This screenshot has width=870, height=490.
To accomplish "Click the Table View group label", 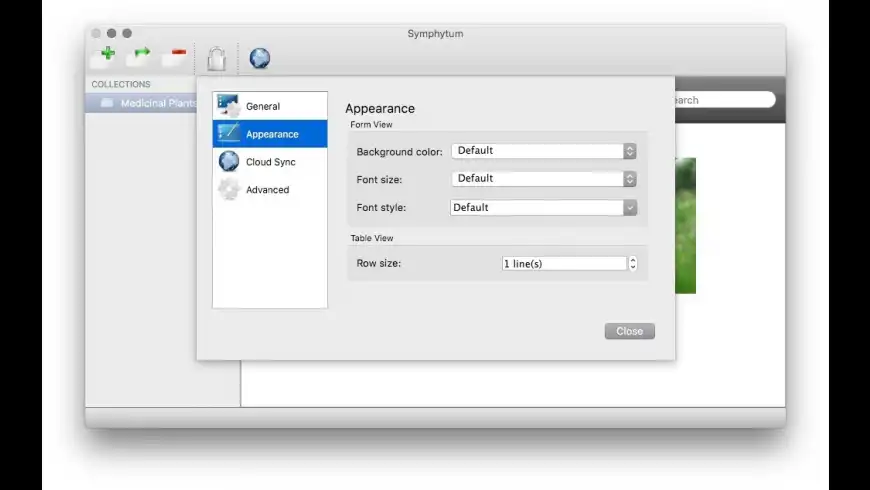I will (x=372, y=238).
